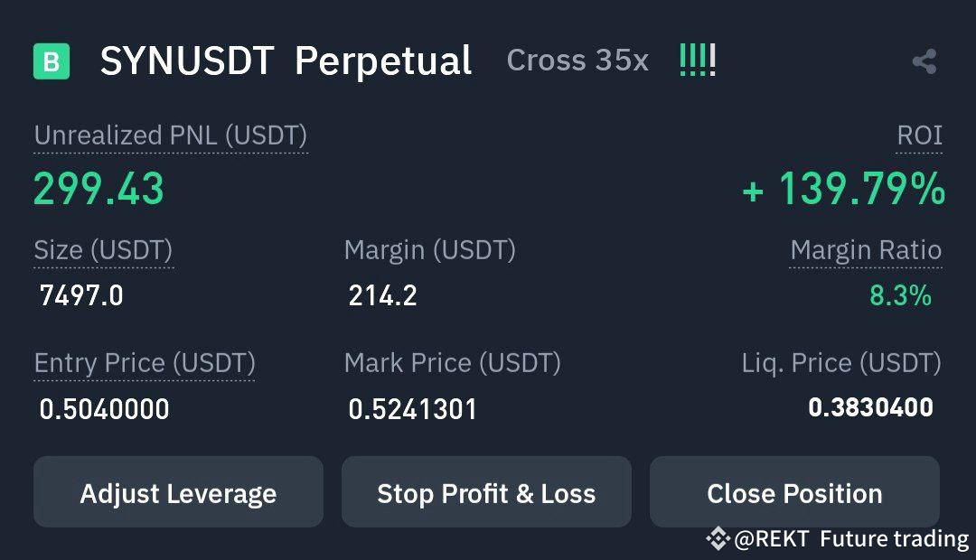This screenshot has width=976, height=560.
Task: Expand the Entry Price (USDT) definition
Action: tap(144, 363)
